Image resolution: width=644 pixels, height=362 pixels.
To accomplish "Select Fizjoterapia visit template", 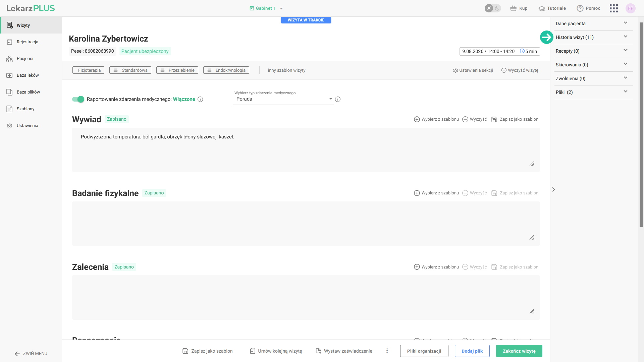I will coord(88,70).
